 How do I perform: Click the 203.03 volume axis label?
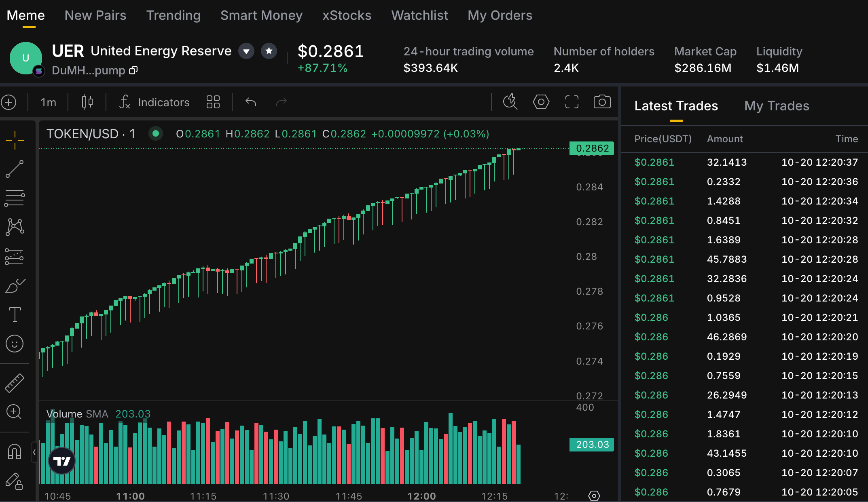pos(592,445)
